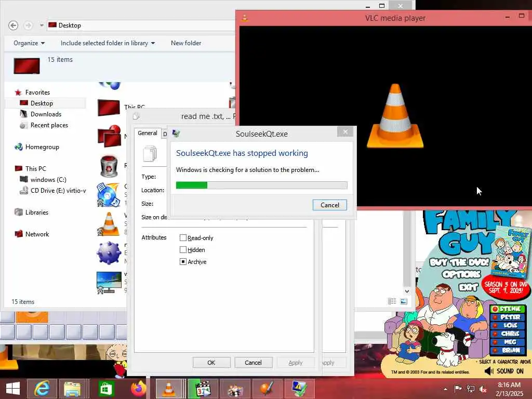
Task: Select Favorites in the navigation pane
Action: (x=37, y=92)
